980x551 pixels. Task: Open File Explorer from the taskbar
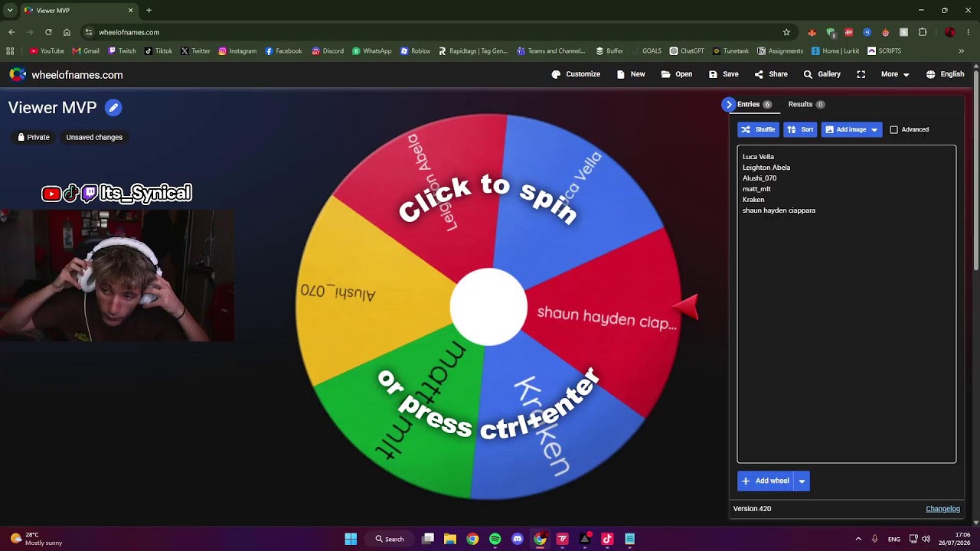[450, 539]
